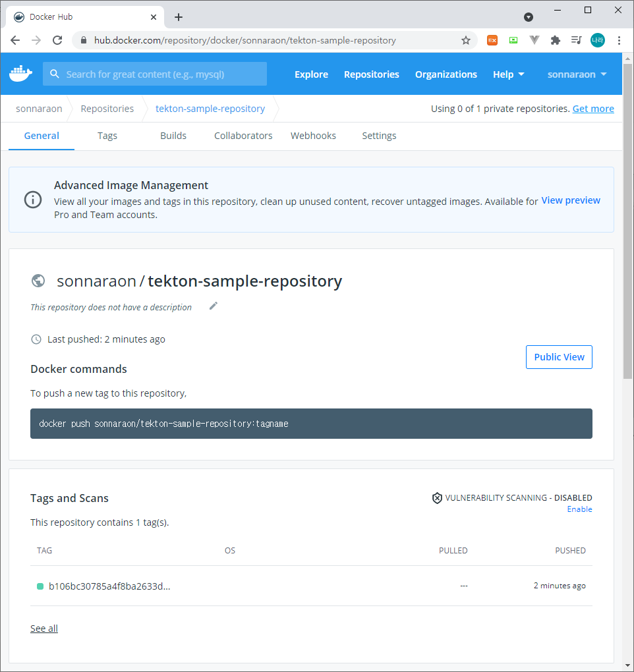This screenshot has width=634, height=672.
Task: Click the search magnifier icon
Action: (x=55, y=74)
